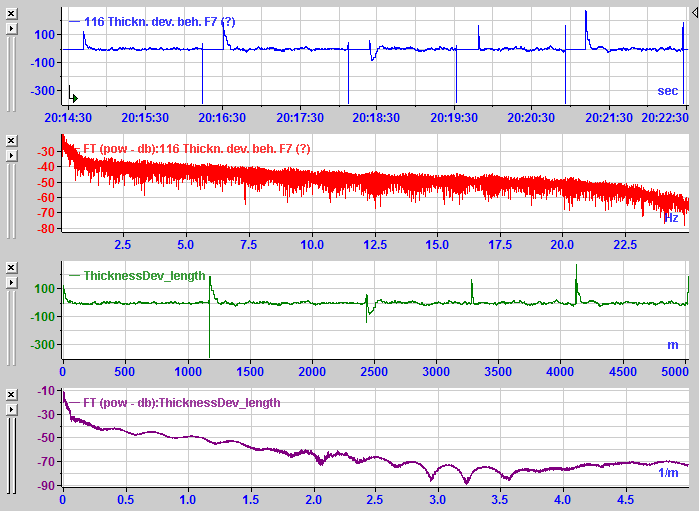
Task: Click vertical scale slider of red FT graph
Action: [x=11, y=201]
